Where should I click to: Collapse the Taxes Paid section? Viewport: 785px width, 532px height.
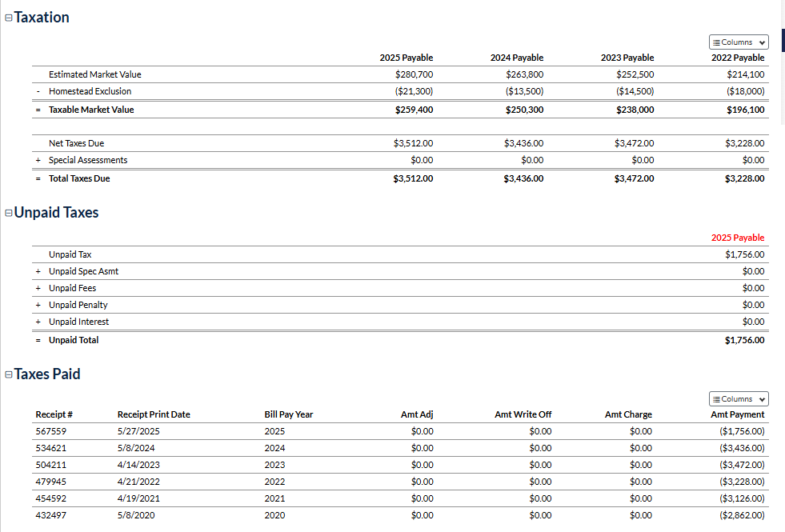tap(9, 374)
